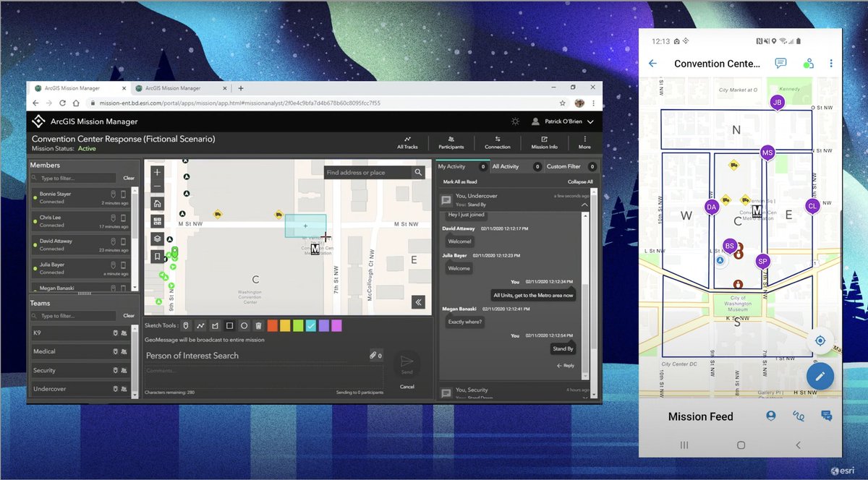
Task: Open Mission Info
Action: click(x=544, y=142)
